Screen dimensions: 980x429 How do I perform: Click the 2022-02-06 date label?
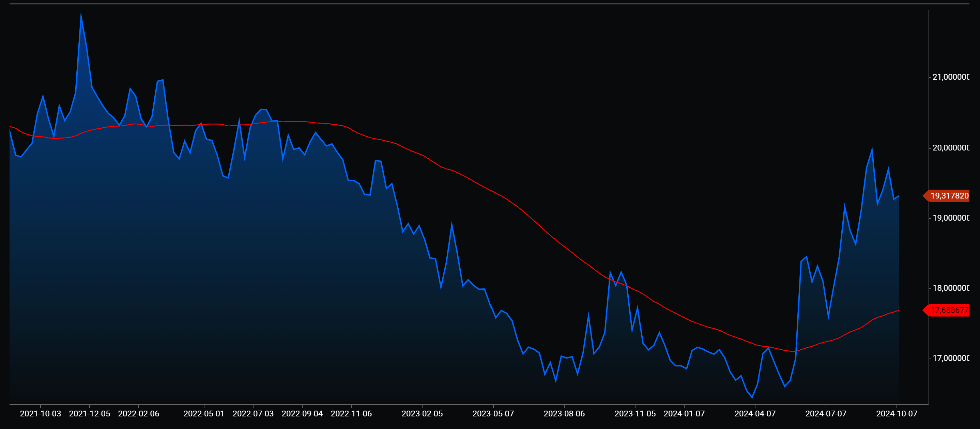click(x=138, y=413)
